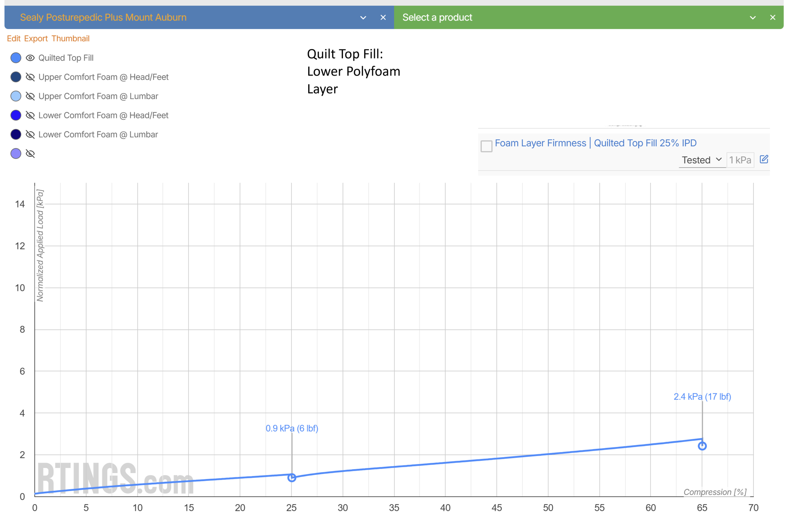Open the Tested dropdown menu
787x532 pixels.
click(701, 160)
